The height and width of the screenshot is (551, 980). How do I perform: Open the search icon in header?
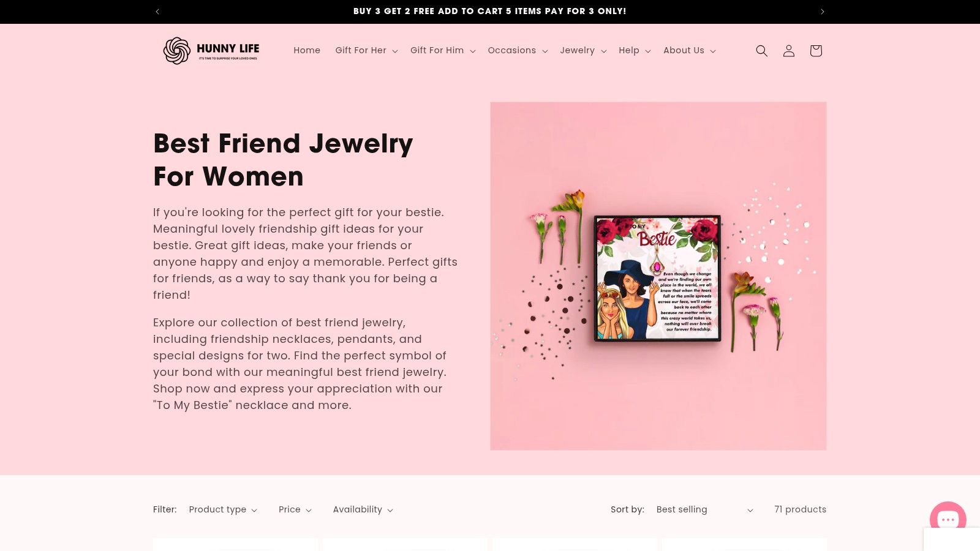761,51
